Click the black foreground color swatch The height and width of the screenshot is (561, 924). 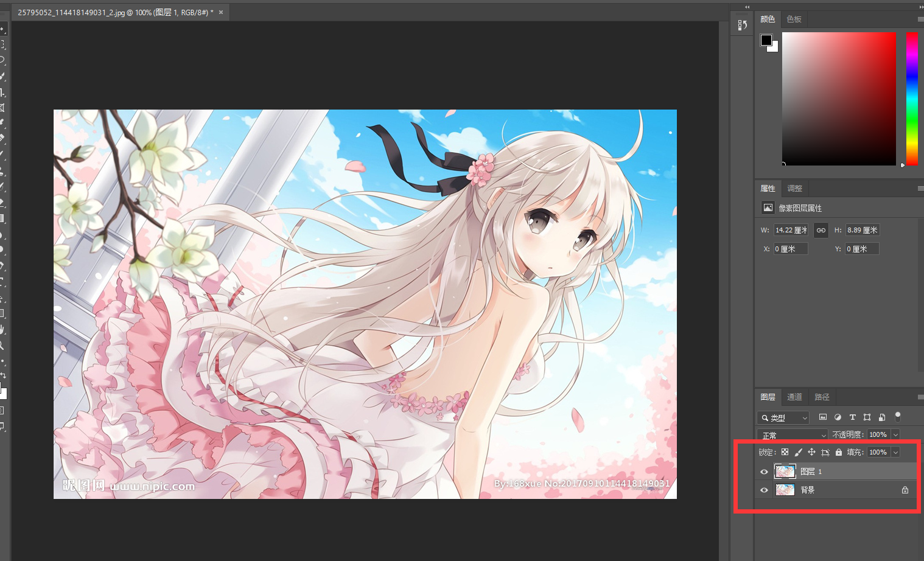pos(766,40)
